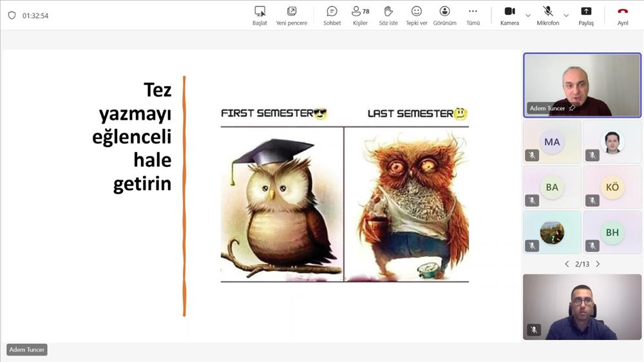The height and width of the screenshot is (362, 644).
Task: Expand the Mikrofon options dropdown arrow
Action: point(566,15)
